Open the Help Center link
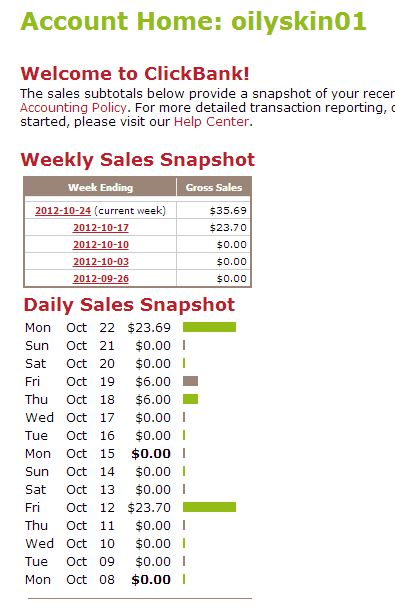The image size is (395, 608). (211, 122)
